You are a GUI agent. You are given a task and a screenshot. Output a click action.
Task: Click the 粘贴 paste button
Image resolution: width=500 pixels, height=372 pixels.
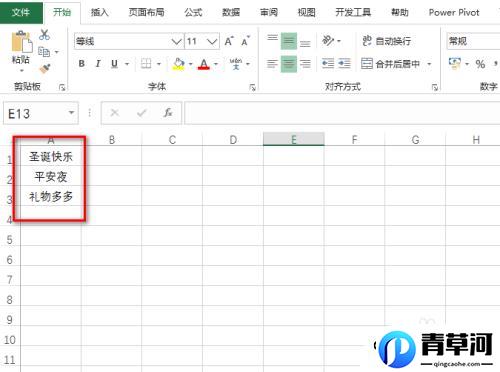[21, 48]
